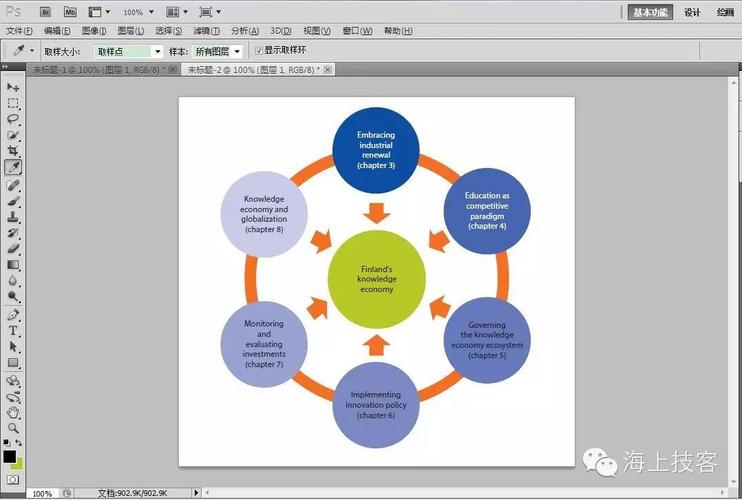Select the Move tool
The height and width of the screenshot is (500, 742).
coord(13,87)
